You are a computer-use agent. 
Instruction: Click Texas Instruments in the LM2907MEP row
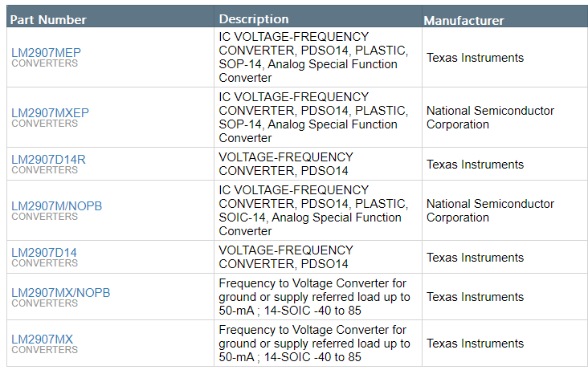[x=475, y=58]
